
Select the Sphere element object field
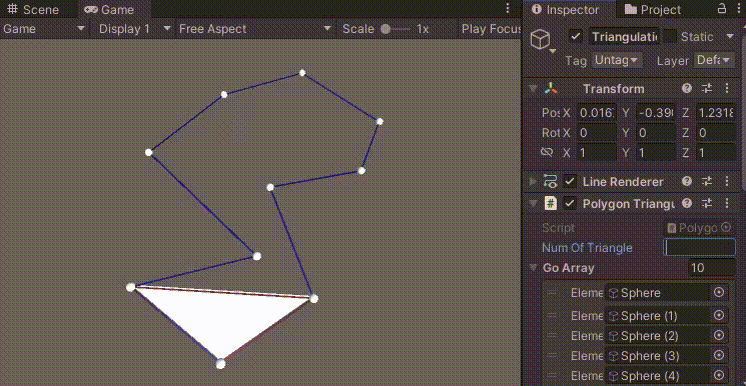[657, 293]
